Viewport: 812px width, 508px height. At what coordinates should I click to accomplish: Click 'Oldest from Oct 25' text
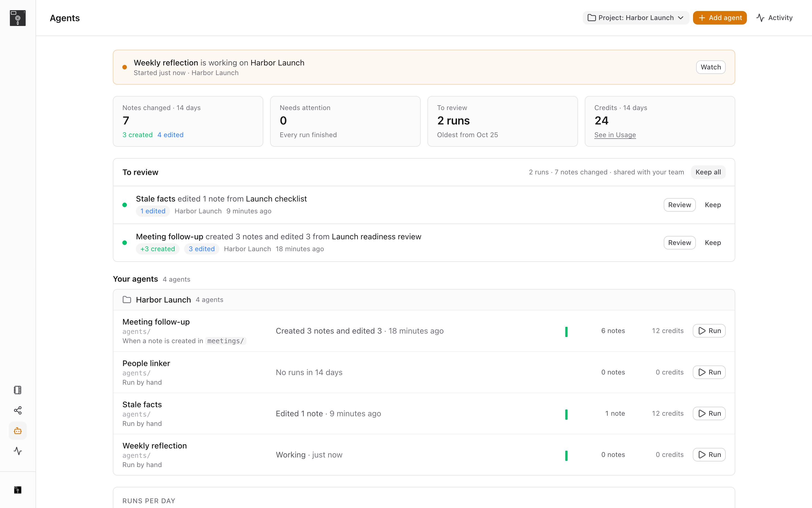click(x=467, y=135)
